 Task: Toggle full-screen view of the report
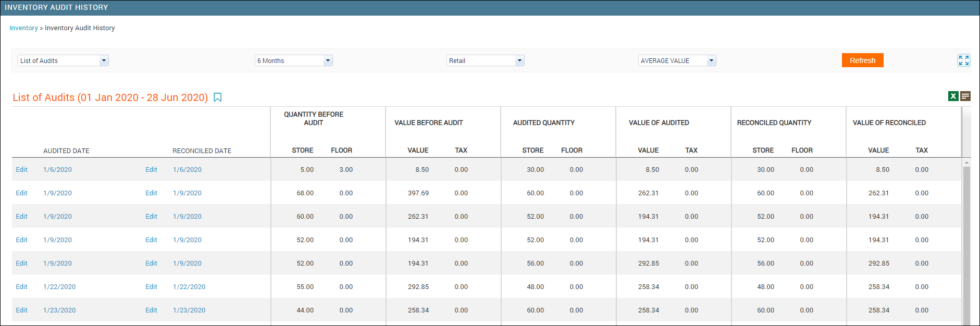pyautogui.click(x=963, y=60)
